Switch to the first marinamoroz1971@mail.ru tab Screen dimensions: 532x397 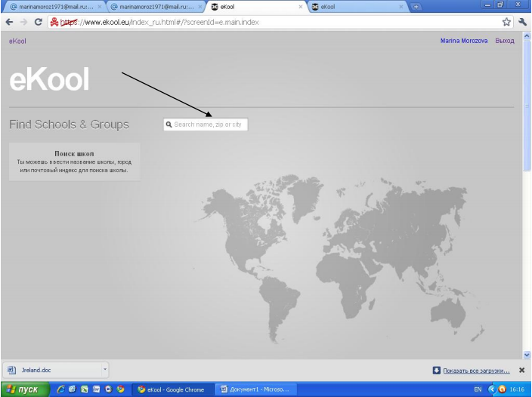pos(54,7)
